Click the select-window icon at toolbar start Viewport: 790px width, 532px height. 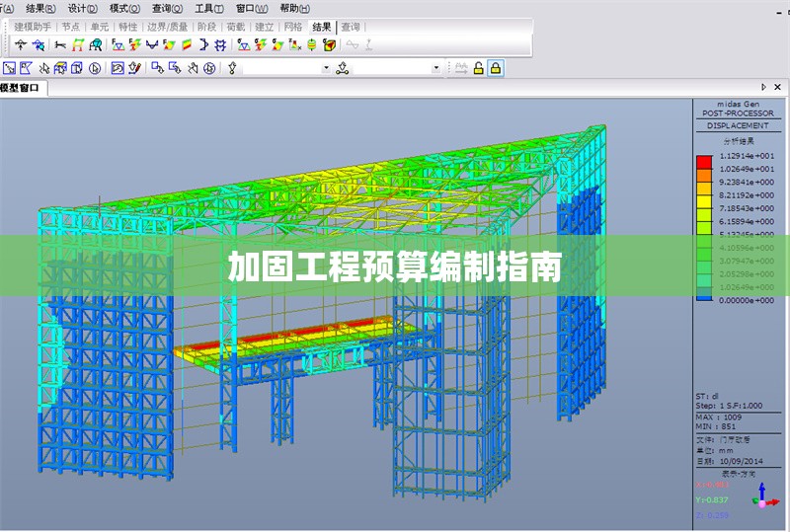9,68
